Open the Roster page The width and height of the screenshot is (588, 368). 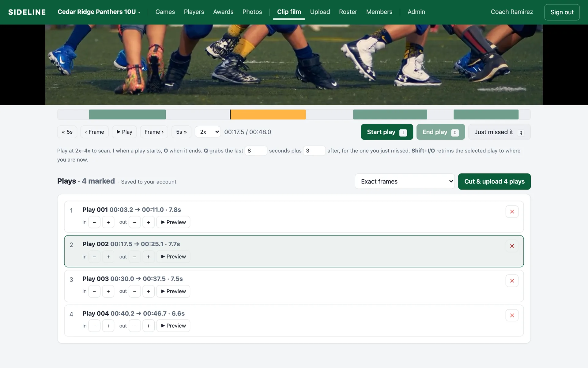coord(348,12)
